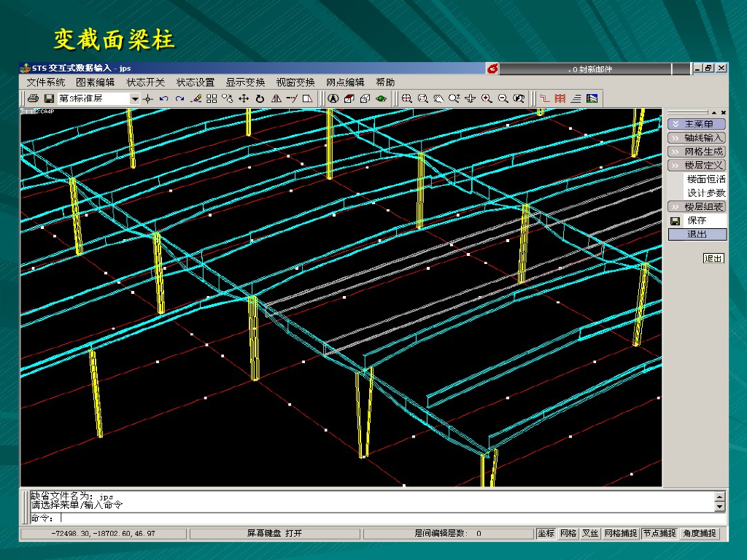
Task: Click 设计参数 in the side panel
Action: pyautogui.click(x=705, y=193)
